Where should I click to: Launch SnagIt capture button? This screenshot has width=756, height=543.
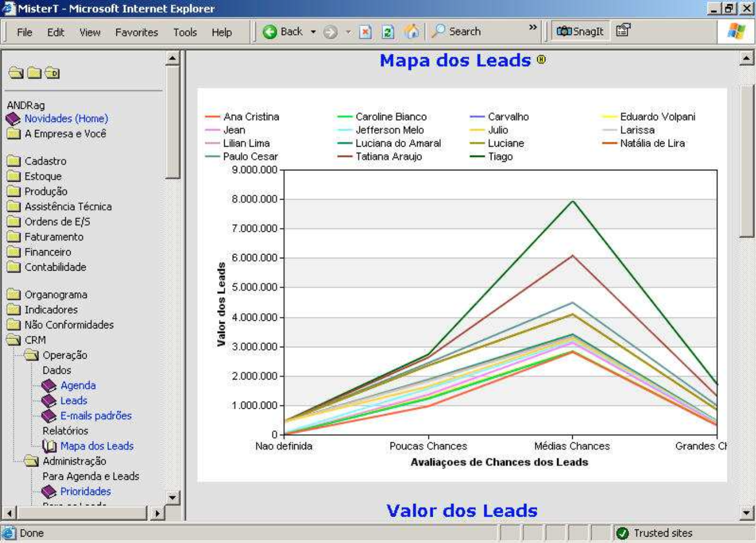[580, 31]
